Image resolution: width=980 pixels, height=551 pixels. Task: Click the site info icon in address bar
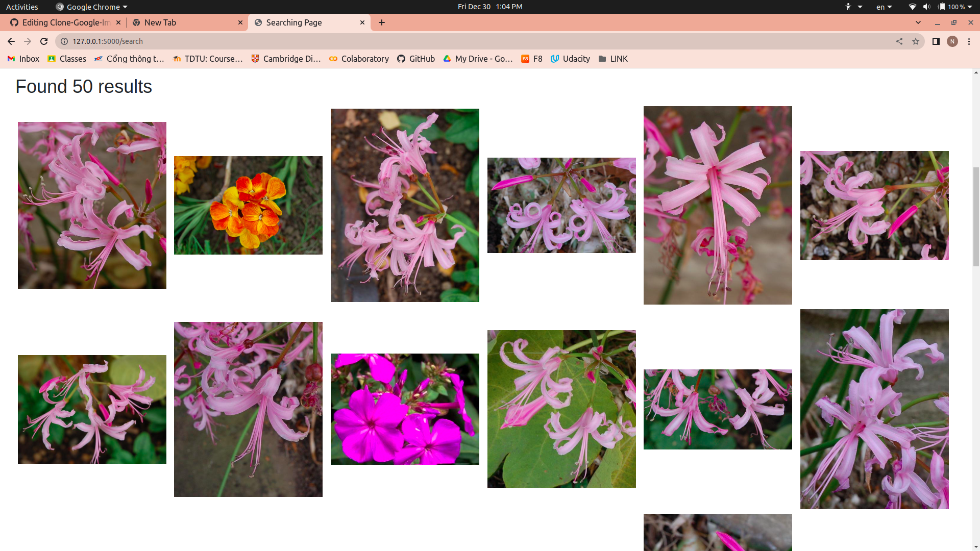pyautogui.click(x=64, y=41)
